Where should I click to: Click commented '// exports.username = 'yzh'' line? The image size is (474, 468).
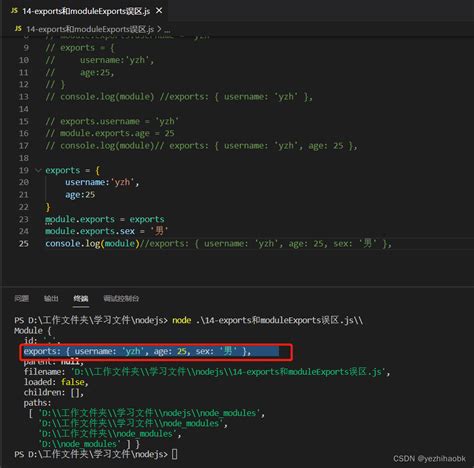(x=112, y=121)
